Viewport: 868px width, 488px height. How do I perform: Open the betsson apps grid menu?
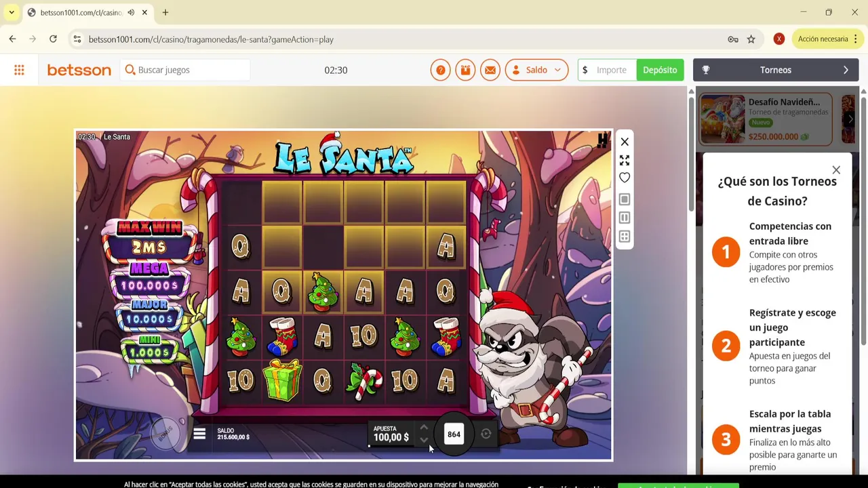click(x=19, y=70)
